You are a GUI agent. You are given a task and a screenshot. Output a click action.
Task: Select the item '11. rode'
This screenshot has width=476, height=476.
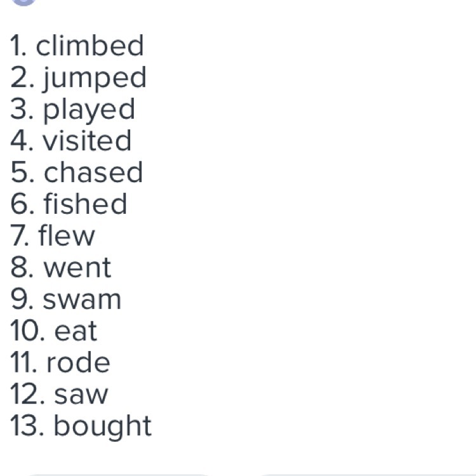click(60, 363)
